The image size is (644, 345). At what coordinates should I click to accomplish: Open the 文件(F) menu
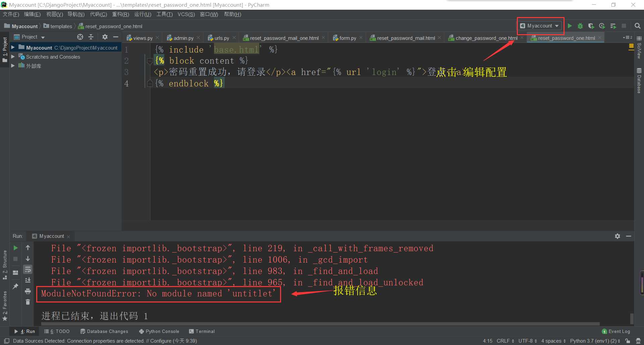click(11, 14)
